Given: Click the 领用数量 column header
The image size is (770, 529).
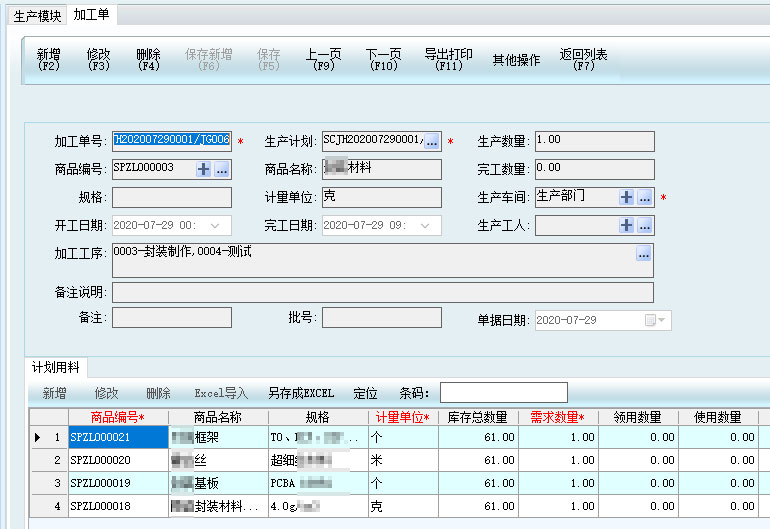Looking at the screenshot, I should 638,418.
